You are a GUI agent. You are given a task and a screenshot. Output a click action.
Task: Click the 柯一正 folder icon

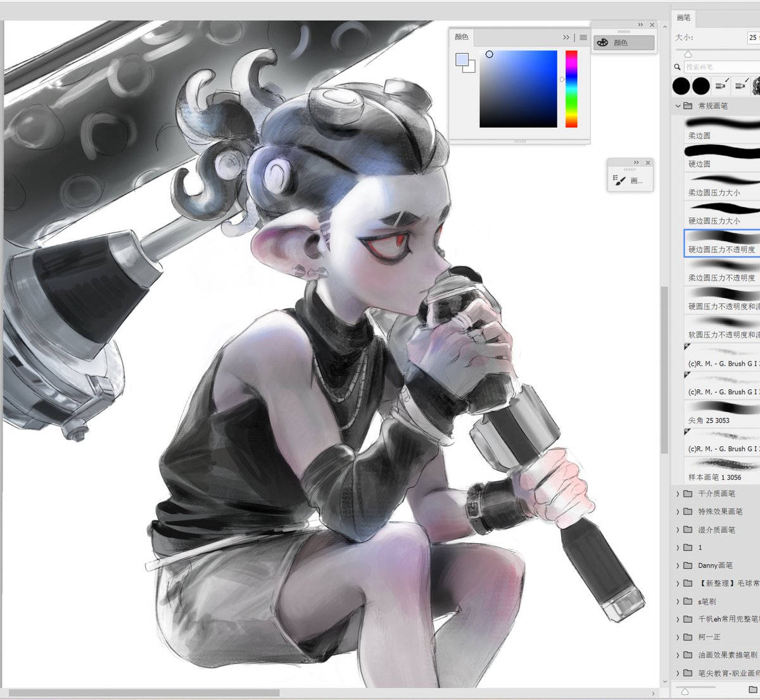[688, 637]
